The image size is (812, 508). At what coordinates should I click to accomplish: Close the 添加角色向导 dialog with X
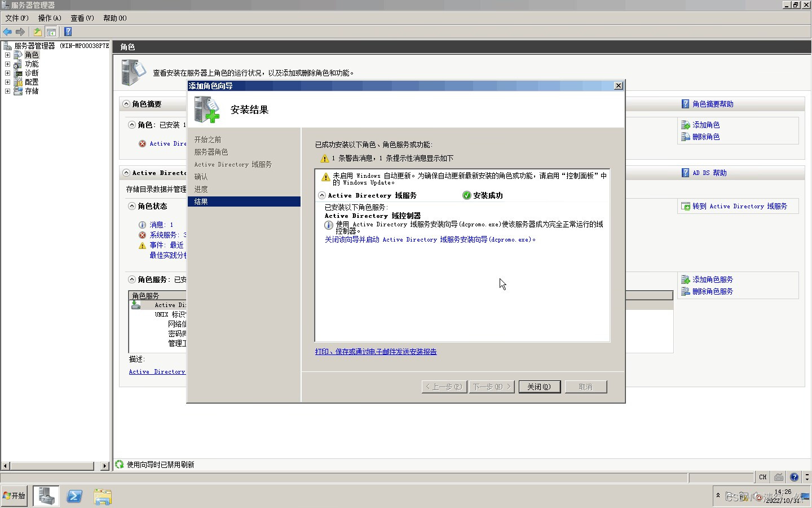(x=618, y=86)
